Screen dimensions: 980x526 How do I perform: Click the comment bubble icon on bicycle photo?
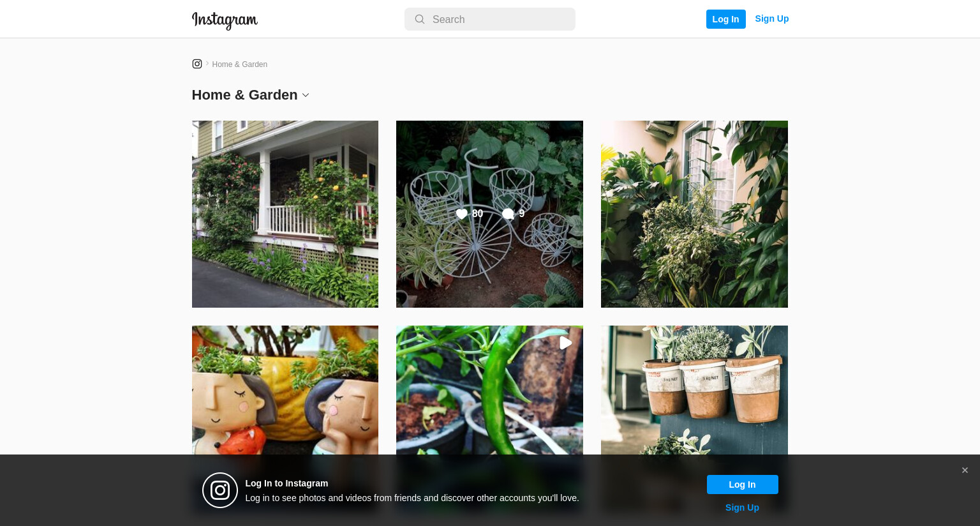pyautogui.click(x=508, y=214)
